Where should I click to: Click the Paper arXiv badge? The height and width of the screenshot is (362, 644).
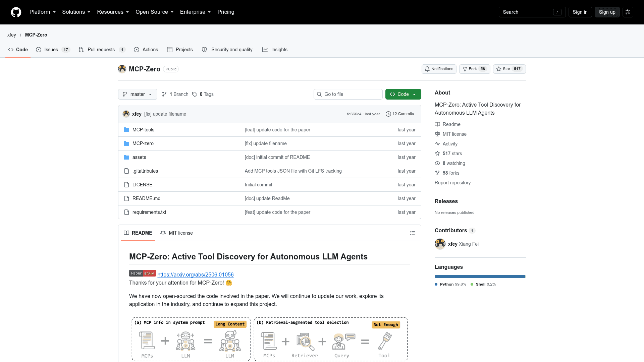pos(143,273)
